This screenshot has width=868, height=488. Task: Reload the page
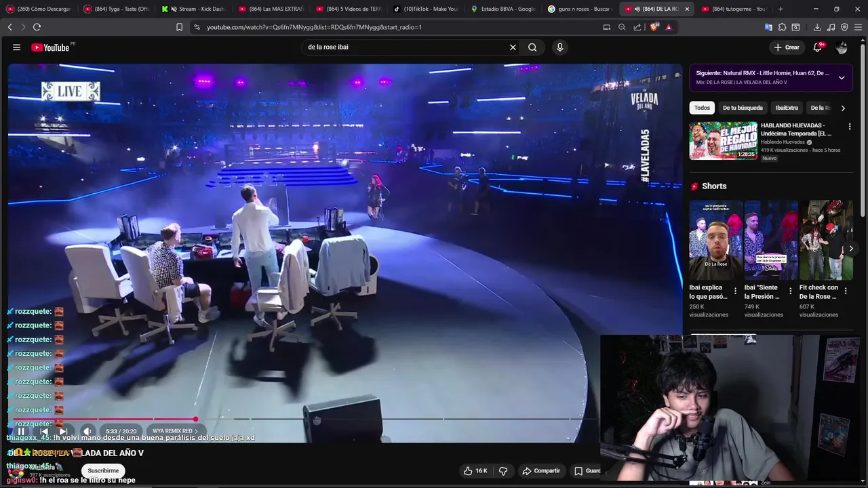[37, 27]
